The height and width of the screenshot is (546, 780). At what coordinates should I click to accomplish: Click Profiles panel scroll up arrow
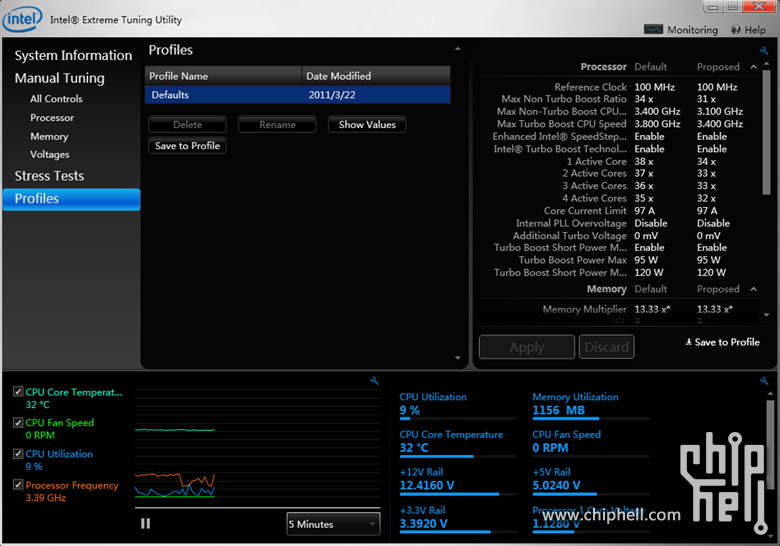[458, 49]
